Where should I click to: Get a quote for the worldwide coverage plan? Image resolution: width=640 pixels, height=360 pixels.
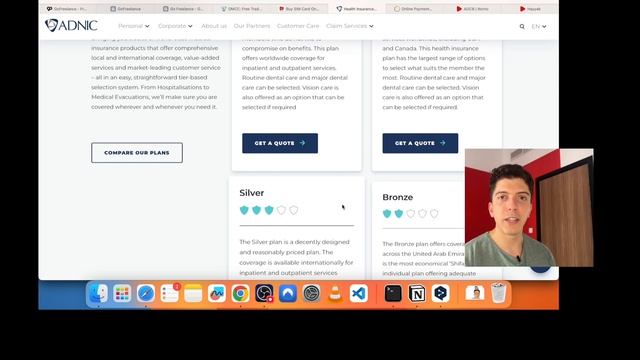click(x=280, y=143)
